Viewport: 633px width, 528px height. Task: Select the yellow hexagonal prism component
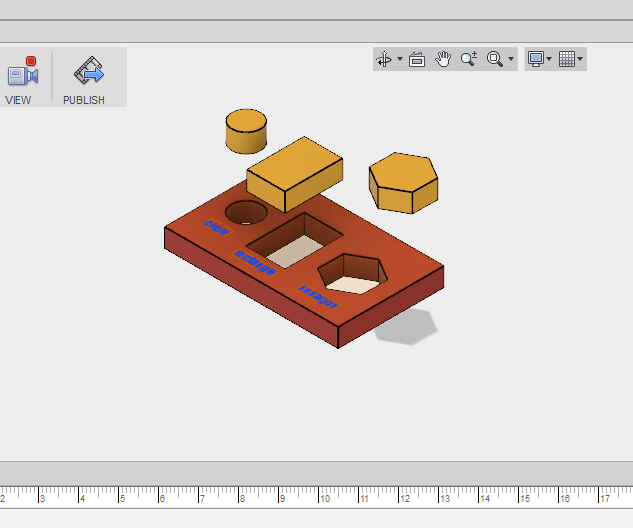click(403, 181)
